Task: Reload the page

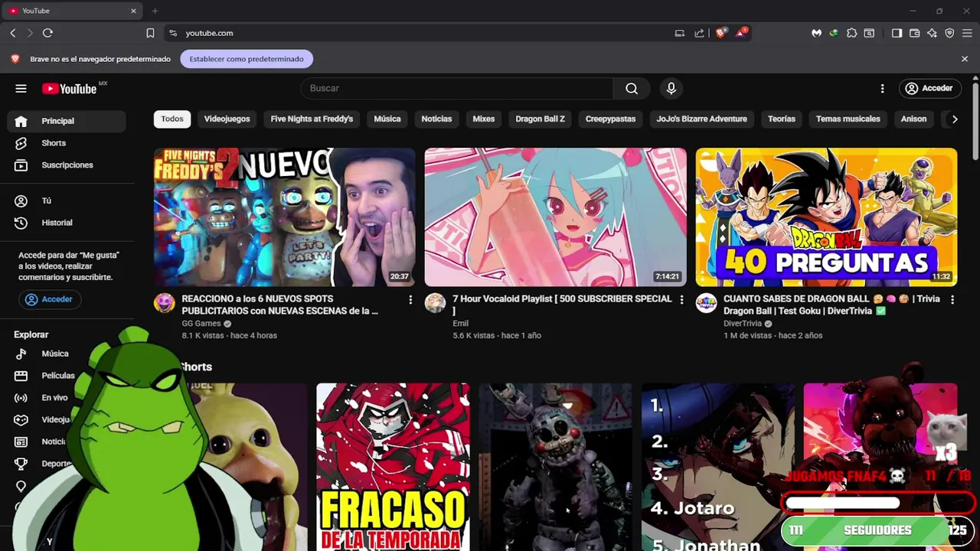Action: click(x=47, y=33)
